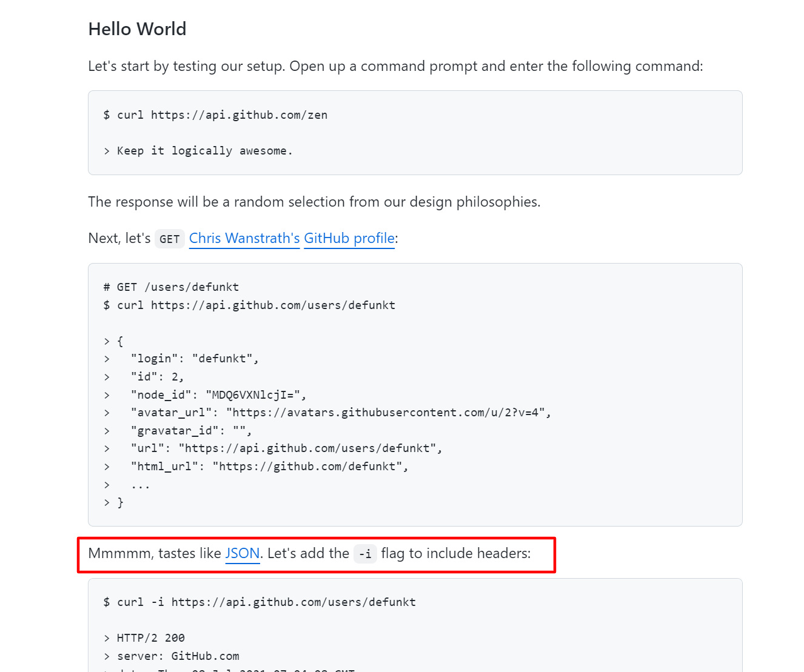The image size is (804, 672).
Task: Click the design philosophies paragraph
Action: (x=314, y=202)
